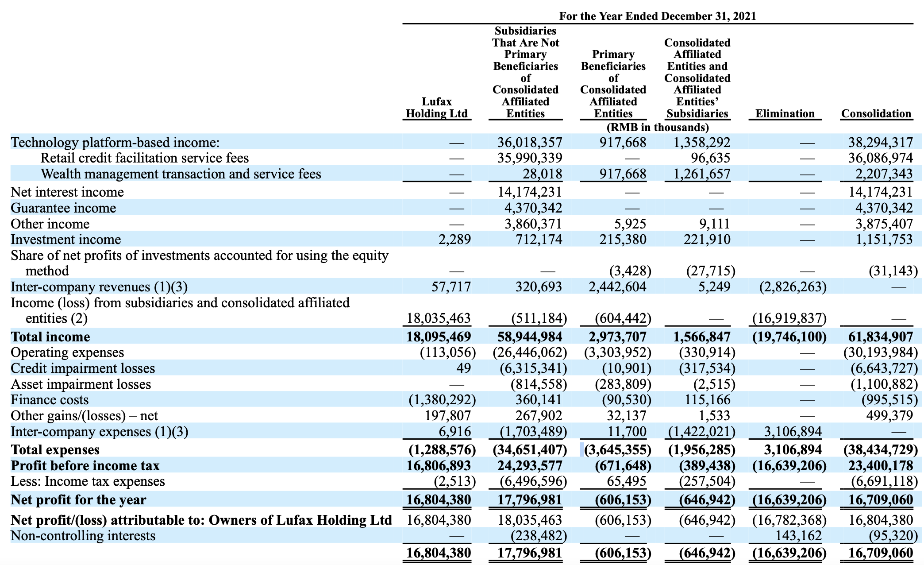Viewport: 924px width, 565px height.
Task: Click the Net interest income label
Action: pos(67,192)
